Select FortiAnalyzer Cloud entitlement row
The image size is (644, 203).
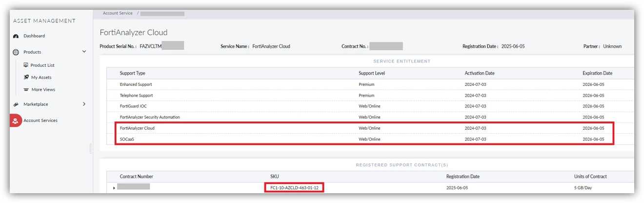(x=371, y=128)
